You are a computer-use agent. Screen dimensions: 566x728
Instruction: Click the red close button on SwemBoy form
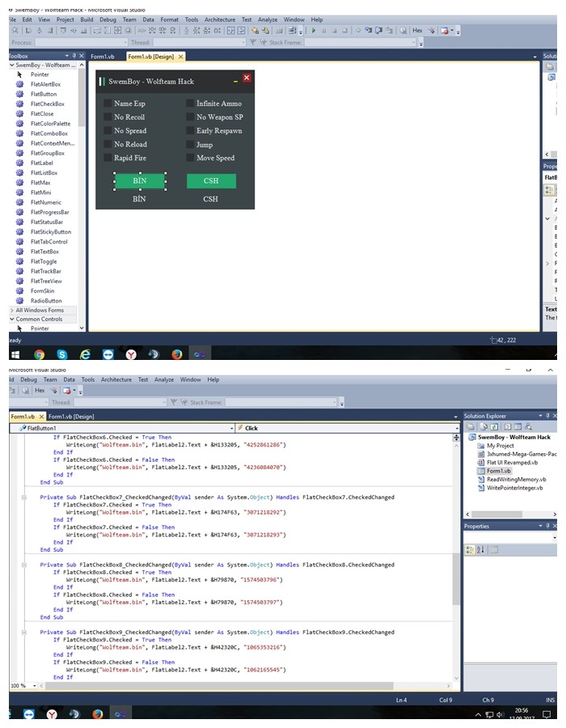point(247,78)
